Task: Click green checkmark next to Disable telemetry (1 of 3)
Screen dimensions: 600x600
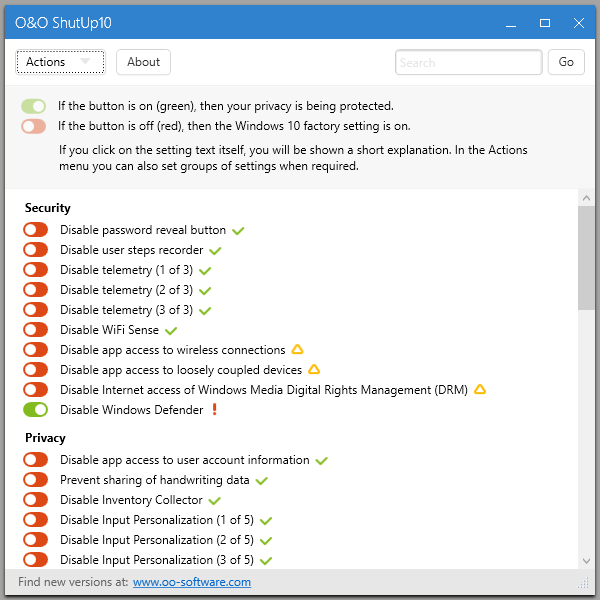Action: (x=205, y=271)
